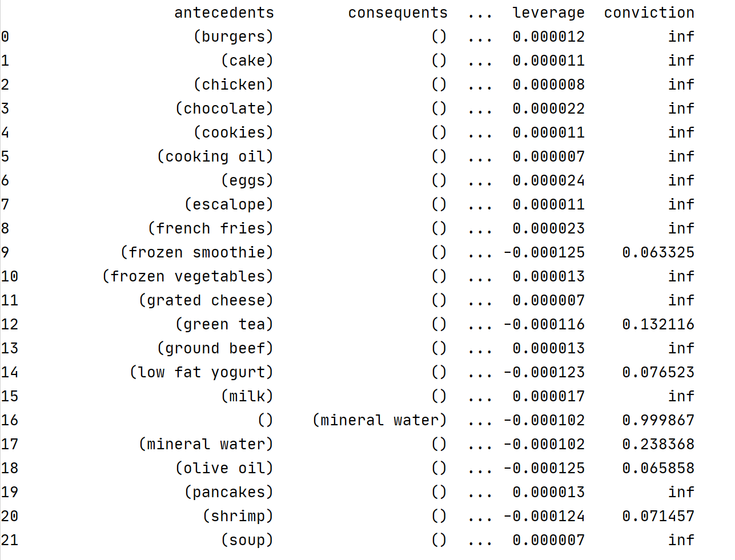Click the conviction value 0.063325
Image resolution: width=735 pixels, height=560 pixels.
pyautogui.click(x=658, y=252)
